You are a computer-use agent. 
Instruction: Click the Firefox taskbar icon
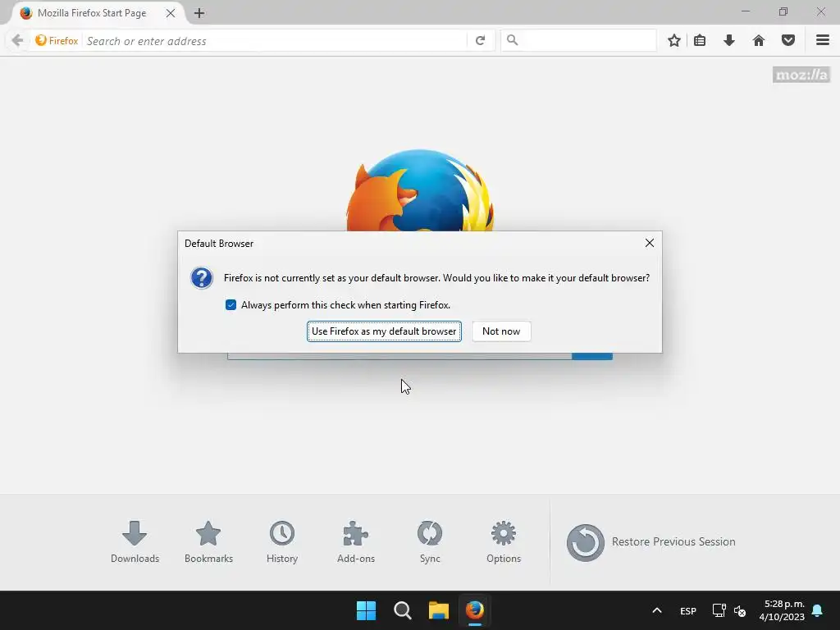coord(475,610)
